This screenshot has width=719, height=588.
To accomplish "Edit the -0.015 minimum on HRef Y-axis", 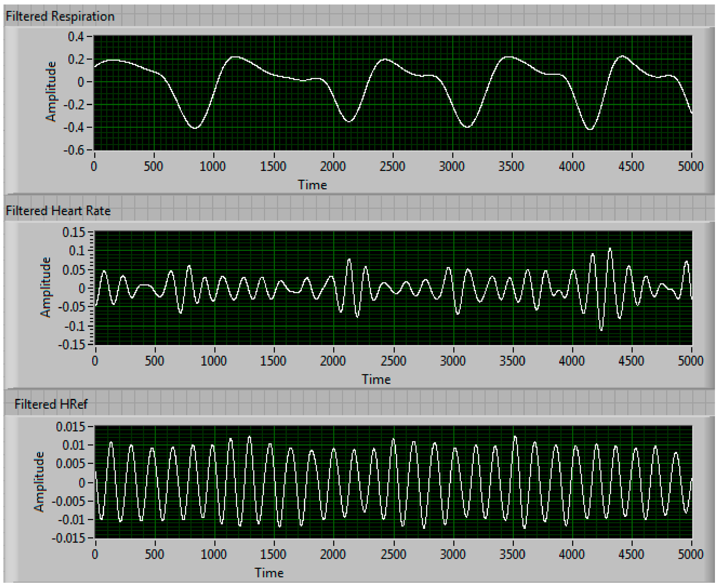I will tap(68, 538).
